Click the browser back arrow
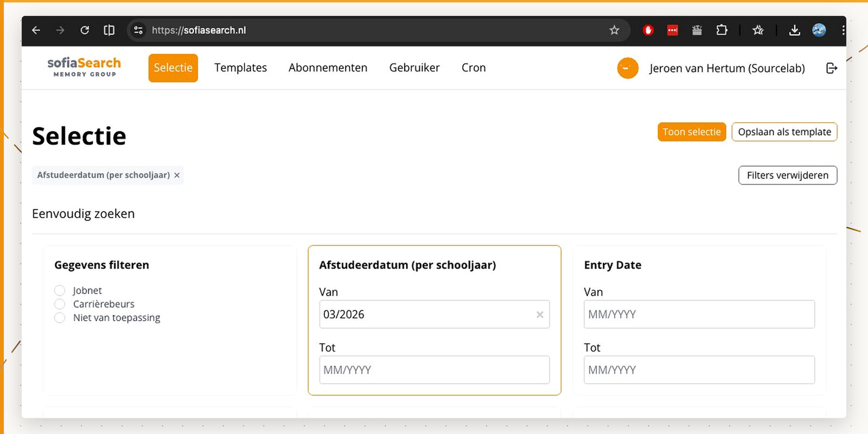The image size is (868, 434). (x=36, y=30)
